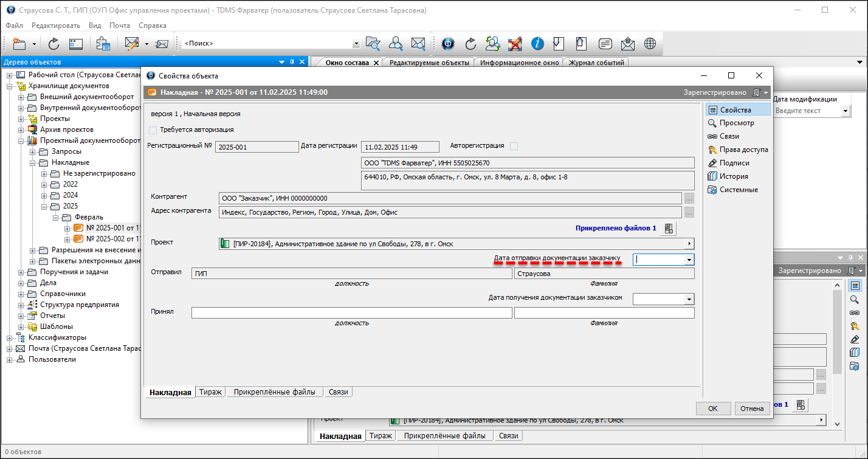Switch to 'Тираж' tab in the dialog

[x=211, y=392]
